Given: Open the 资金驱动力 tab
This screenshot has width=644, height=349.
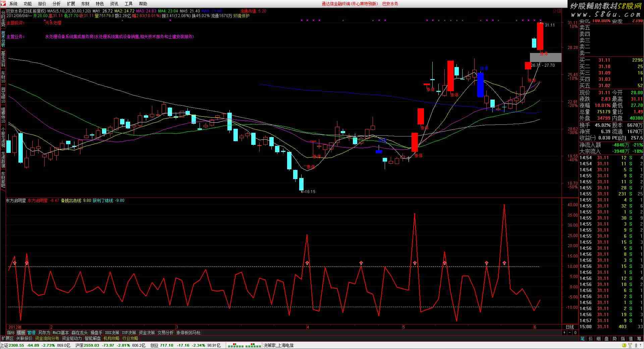Looking at the screenshot, I should [72, 339].
